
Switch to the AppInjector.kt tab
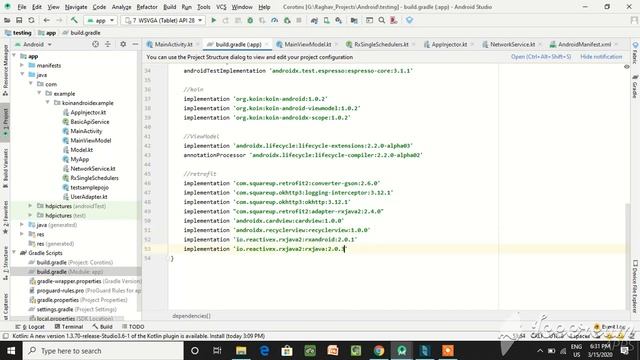[x=449, y=44]
